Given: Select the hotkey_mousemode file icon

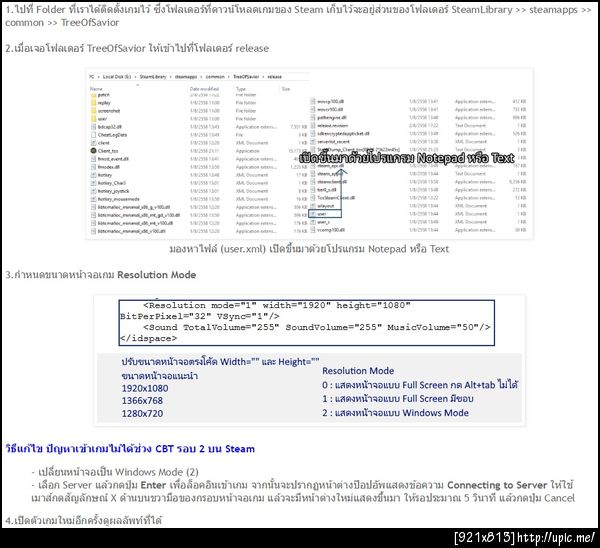Looking at the screenshot, I should (93, 199).
